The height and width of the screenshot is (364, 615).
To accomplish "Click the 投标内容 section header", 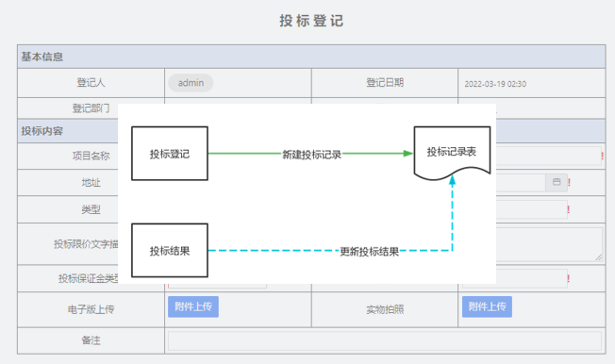I will coord(68,131).
